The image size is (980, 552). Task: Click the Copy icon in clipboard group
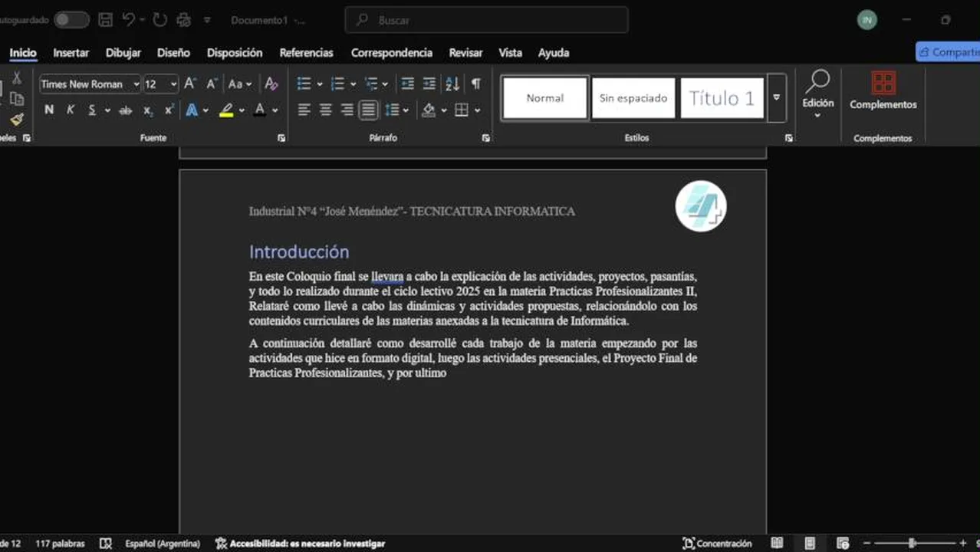click(x=16, y=99)
